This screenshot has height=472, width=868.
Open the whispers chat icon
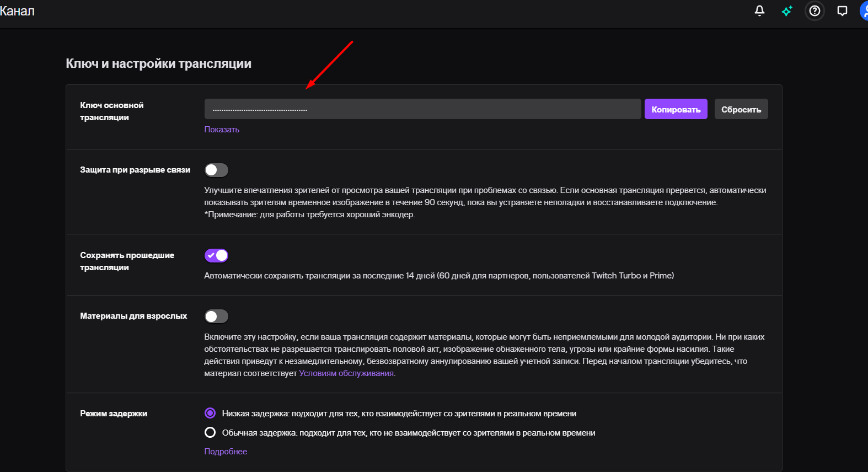tap(842, 10)
